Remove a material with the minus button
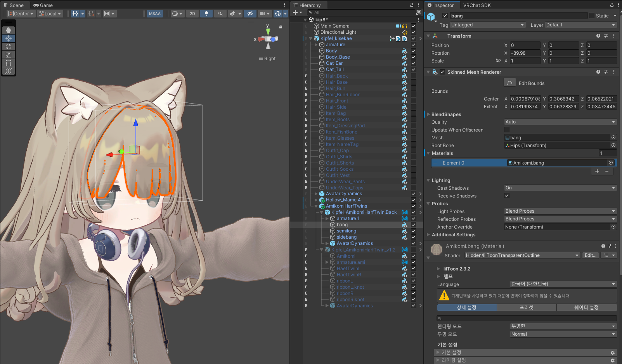Screen dimensions: 622x364 click(607, 171)
